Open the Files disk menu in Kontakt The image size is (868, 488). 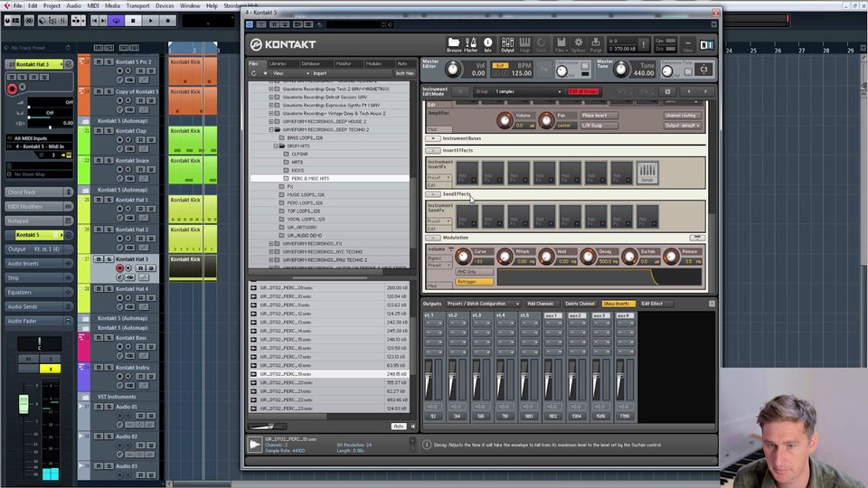[561, 44]
